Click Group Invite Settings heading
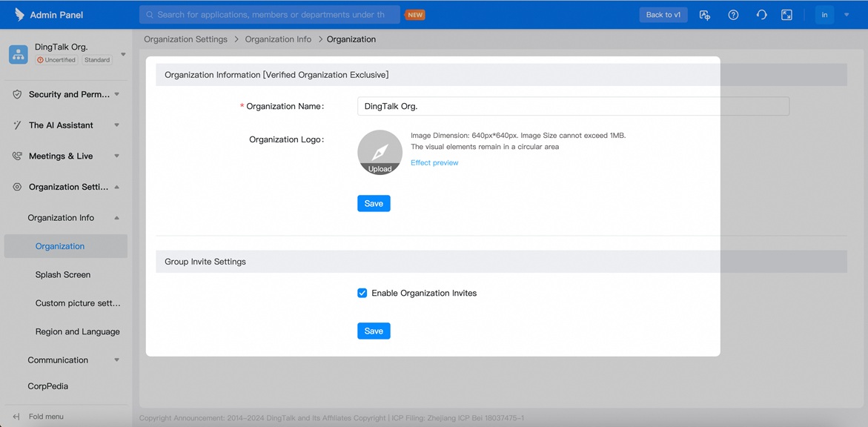Viewport: 868px width, 427px height. point(205,262)
